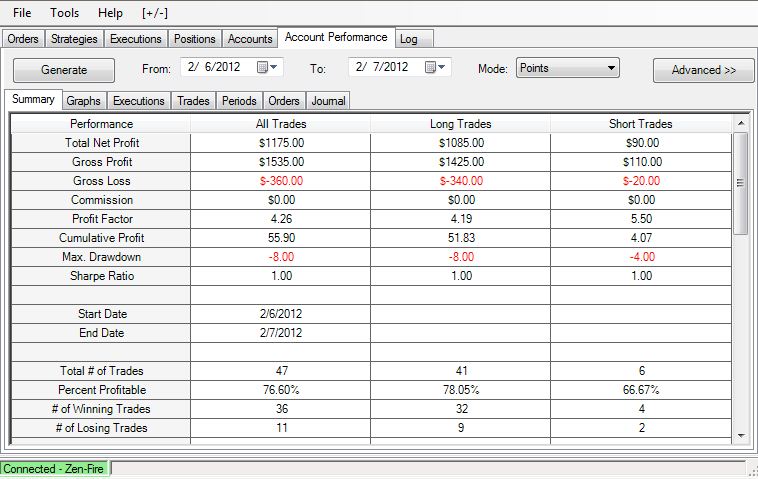This screenshot has height=479, width=758.
Task: Select Long Trades net profit $1085.00
Action: click(x=461, y=143)
